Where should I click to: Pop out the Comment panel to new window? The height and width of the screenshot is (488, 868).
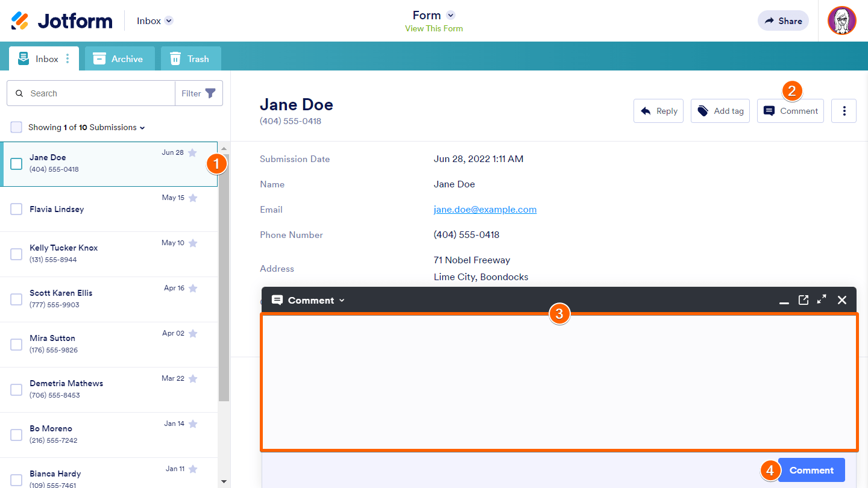point(803,300)
